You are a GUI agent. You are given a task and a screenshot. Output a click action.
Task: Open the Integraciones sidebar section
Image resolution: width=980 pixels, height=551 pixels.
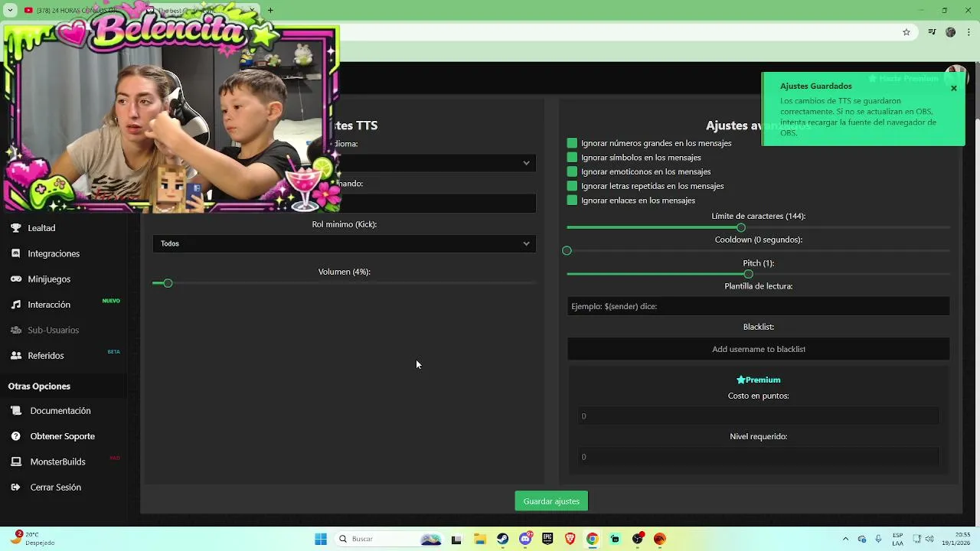tap(54, 253)
